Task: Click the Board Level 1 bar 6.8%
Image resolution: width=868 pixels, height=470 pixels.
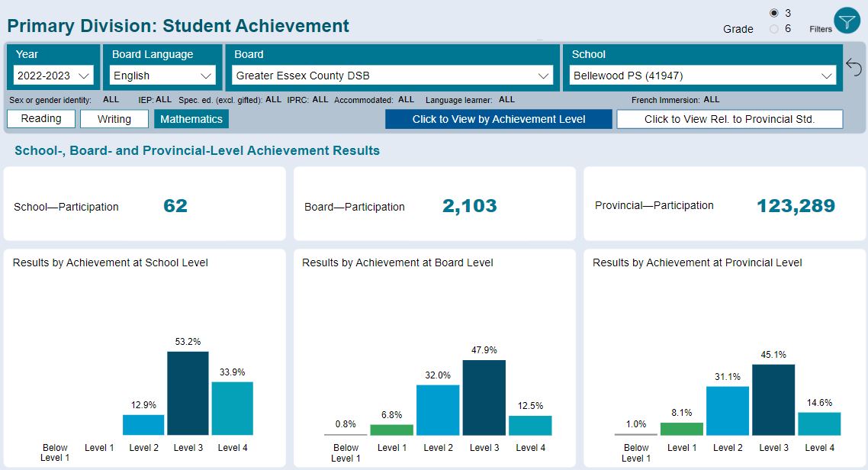Action: click(x=391, y=430)
